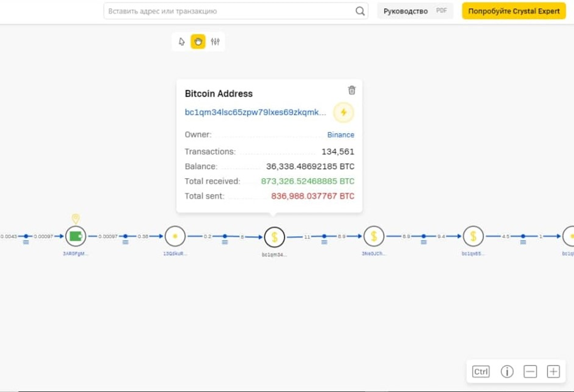The width and height of the screenshot is (574, 392).
Task: Zoom out with the minus button
Action: [x=530, y=371]
